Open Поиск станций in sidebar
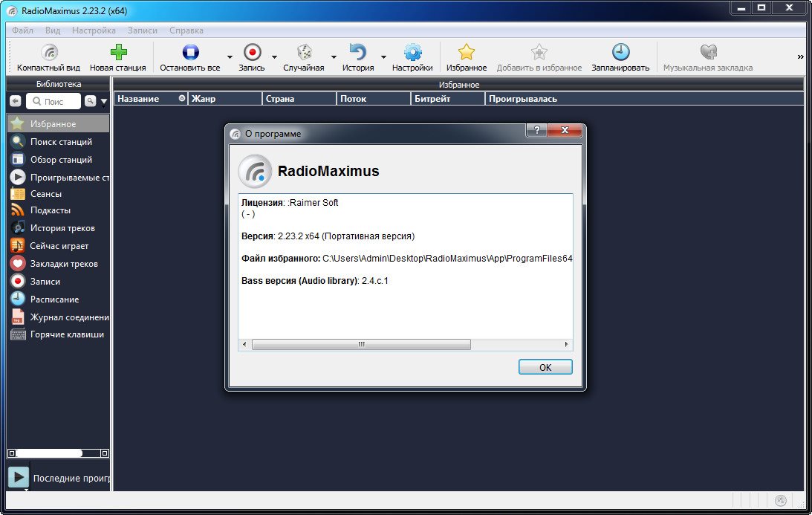The image size is (812, 515). click(59, 141)
